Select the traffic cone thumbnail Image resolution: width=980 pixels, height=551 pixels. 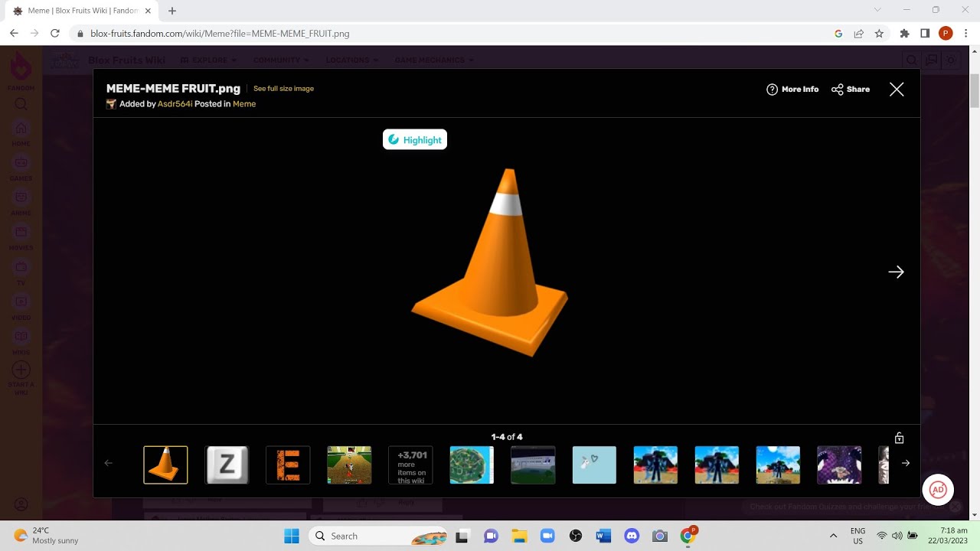[x=165, y=465]
